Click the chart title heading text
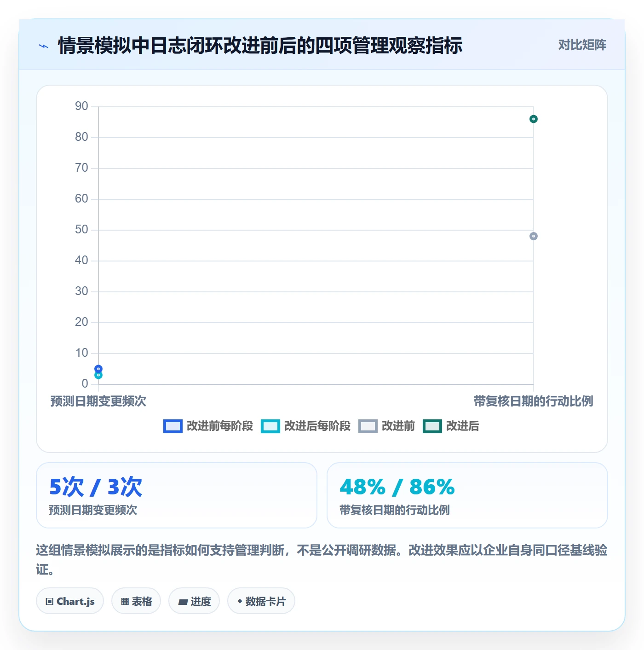Viewport: 644px width, 650px height. coord(260,46)
